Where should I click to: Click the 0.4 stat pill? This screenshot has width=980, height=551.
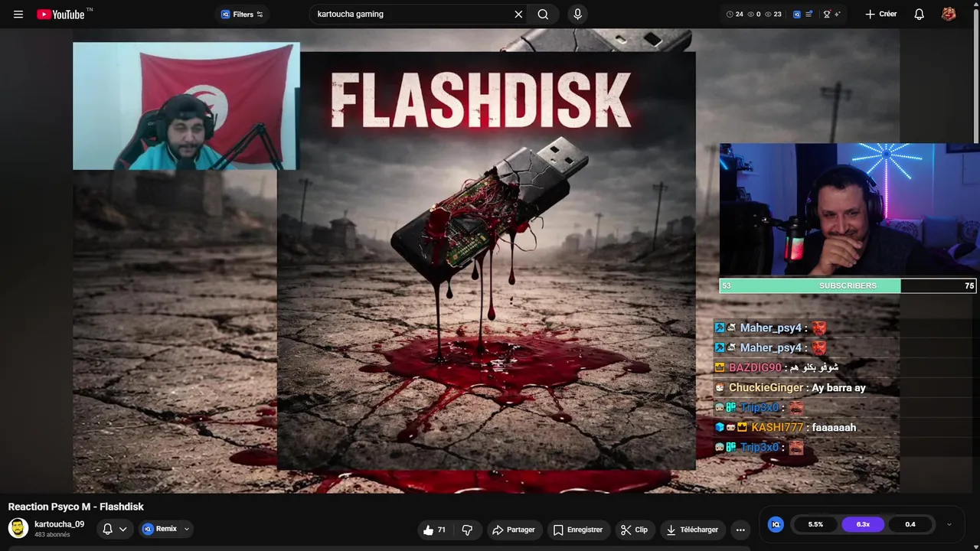pyautogui.click(x=910, y=524)
